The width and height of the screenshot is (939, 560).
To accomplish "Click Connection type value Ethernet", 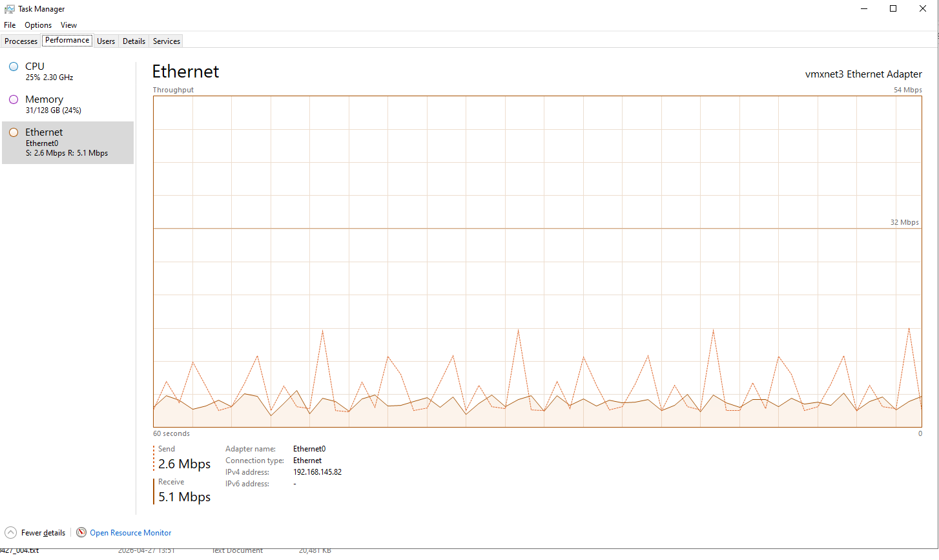I will coord(307,461).
